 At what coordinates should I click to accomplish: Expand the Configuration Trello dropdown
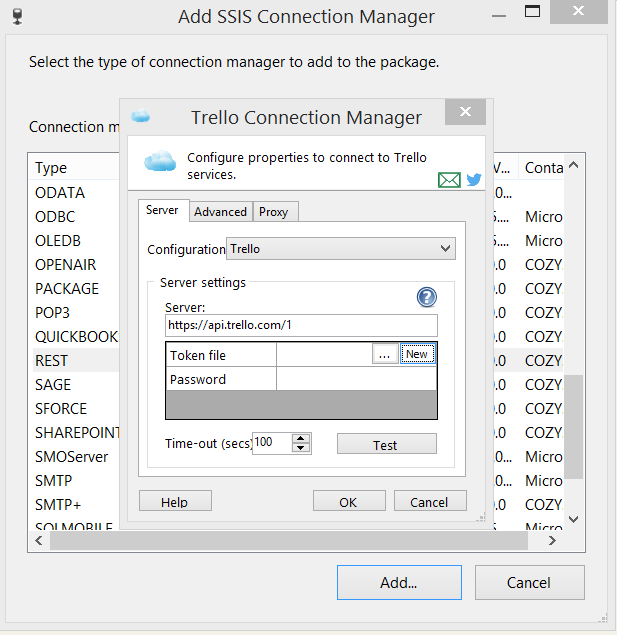(x=340, y=249)
